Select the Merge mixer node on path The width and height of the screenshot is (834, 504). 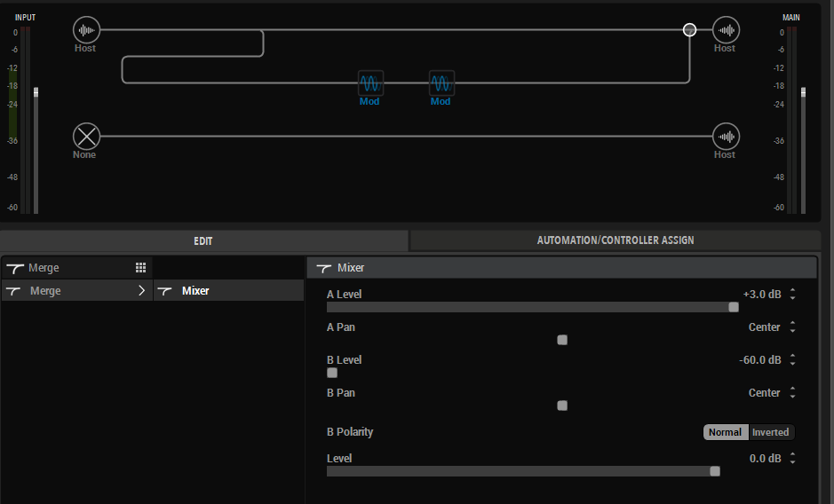pyautogui.click(x=689, y=30)
